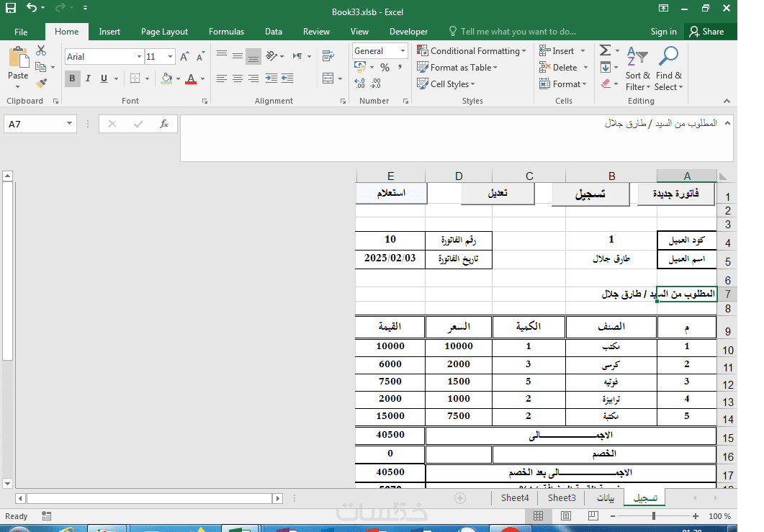Image resolution: width=764 pixels, height=532 pixels.
Task: Open the font name Arial dropdown
Action: click(140, 57)
